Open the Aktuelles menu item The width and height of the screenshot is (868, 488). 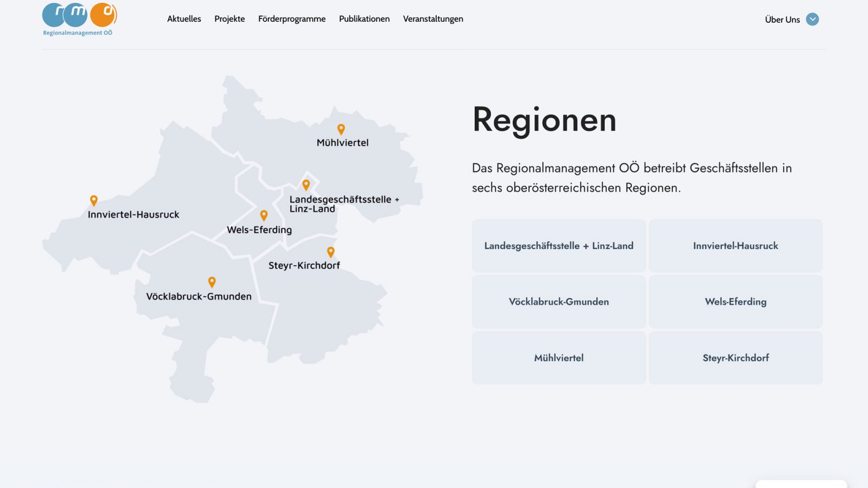tap(184, 19)
